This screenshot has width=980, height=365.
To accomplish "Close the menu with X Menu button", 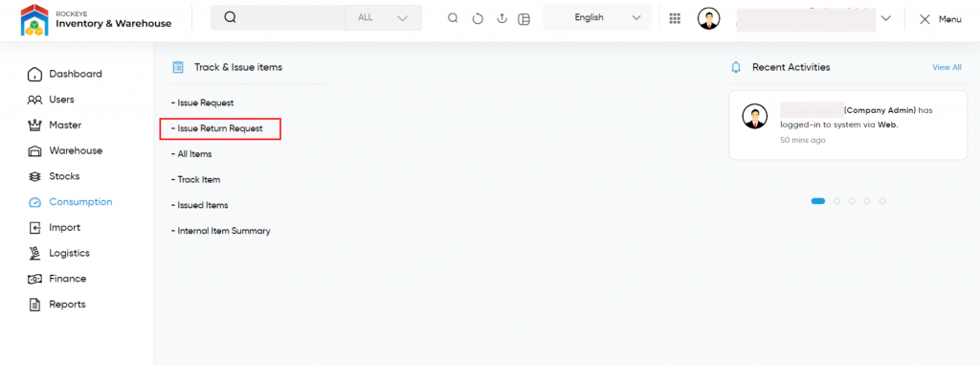I will click(940, 19).
